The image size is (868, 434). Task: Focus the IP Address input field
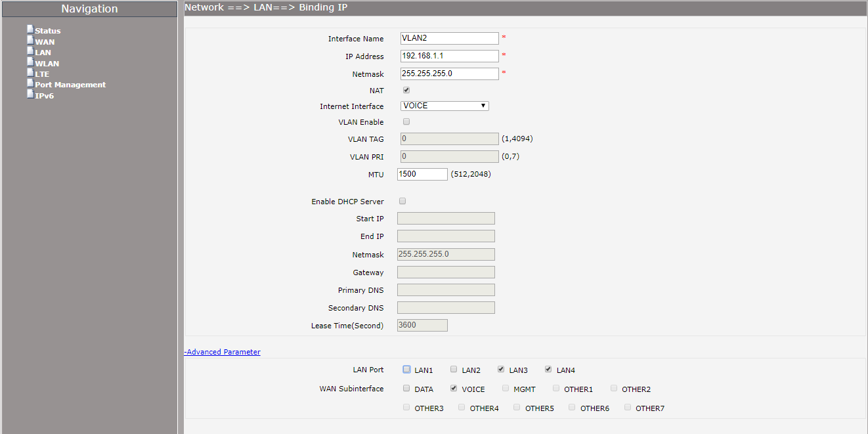click(x=449, y=56)
